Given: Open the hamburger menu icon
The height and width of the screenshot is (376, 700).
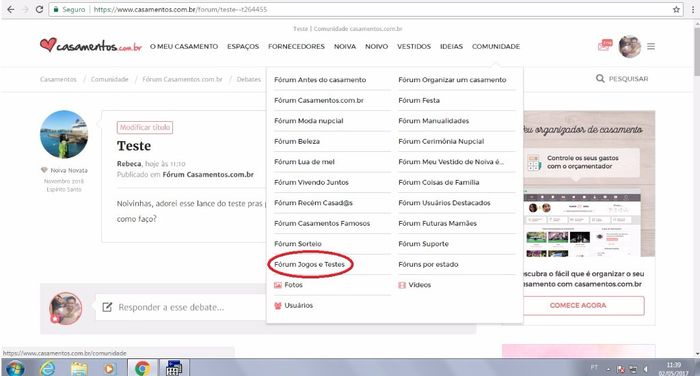Looking at the screenshot, I should tap(651, 46).
